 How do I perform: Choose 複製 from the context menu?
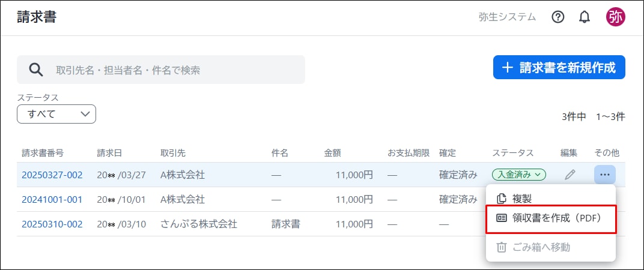coord(551,199)
